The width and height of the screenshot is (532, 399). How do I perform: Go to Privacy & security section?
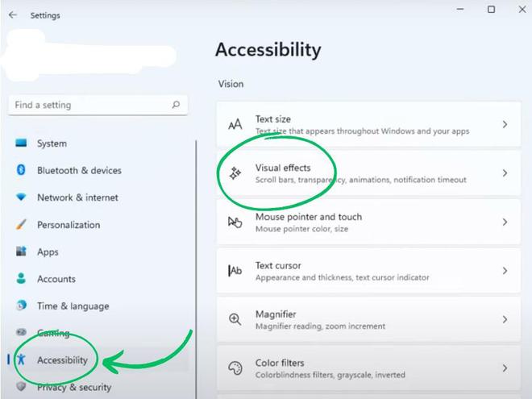tap(73, 387)
